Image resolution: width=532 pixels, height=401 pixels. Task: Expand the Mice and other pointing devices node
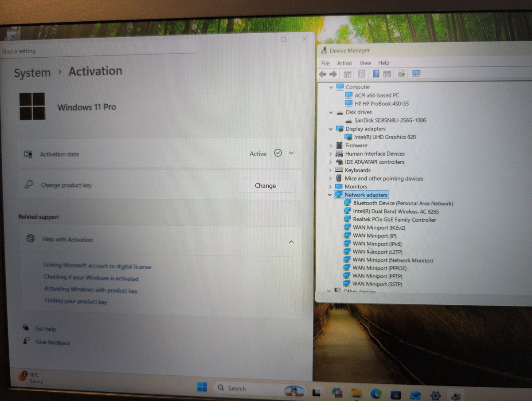(x=330, y=178)
